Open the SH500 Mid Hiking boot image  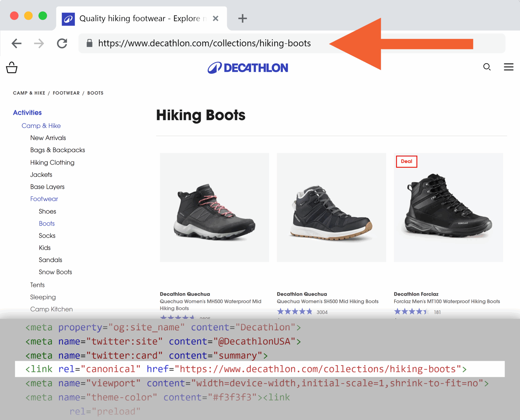coord(331,207)
